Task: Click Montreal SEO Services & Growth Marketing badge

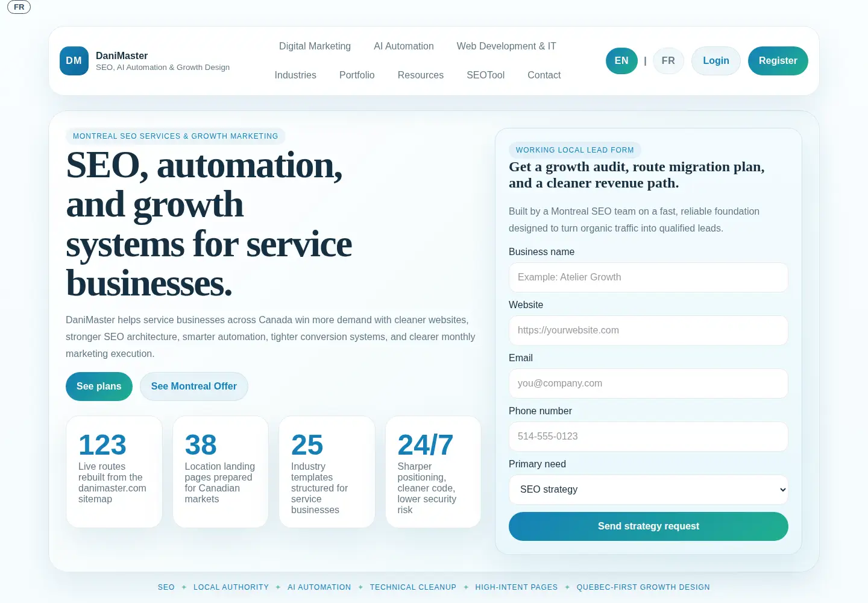Action: [x=175, y=136]
